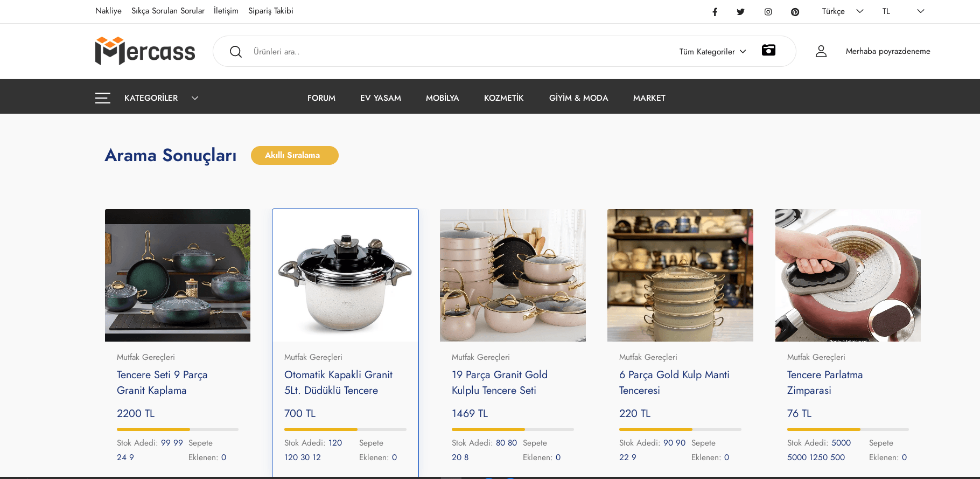Click the user account icon

point(821,51)
